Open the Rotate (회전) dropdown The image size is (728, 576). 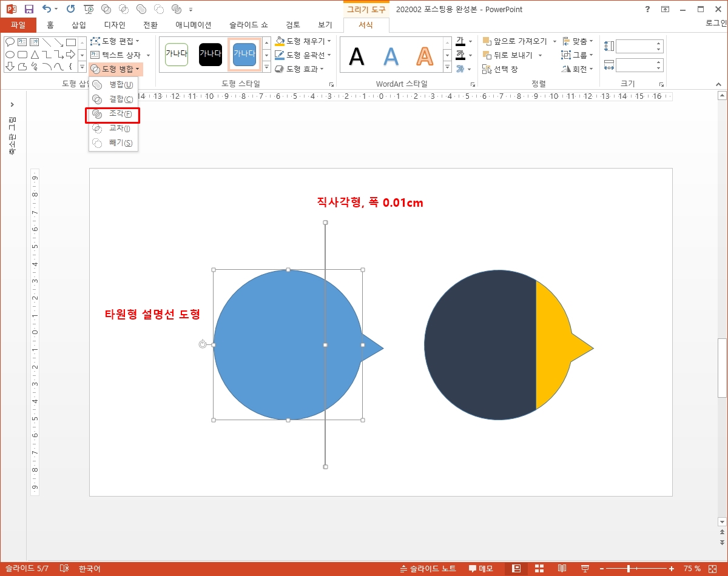(578, 69)
